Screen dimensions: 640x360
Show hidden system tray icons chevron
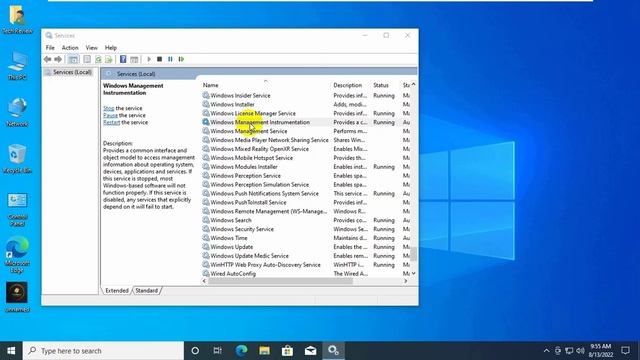tap(547, 351)
